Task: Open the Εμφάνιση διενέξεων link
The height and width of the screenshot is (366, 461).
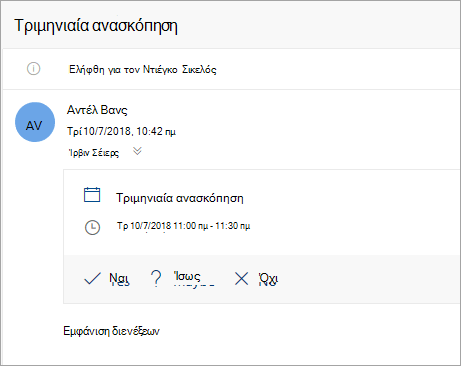Action: 111,331
